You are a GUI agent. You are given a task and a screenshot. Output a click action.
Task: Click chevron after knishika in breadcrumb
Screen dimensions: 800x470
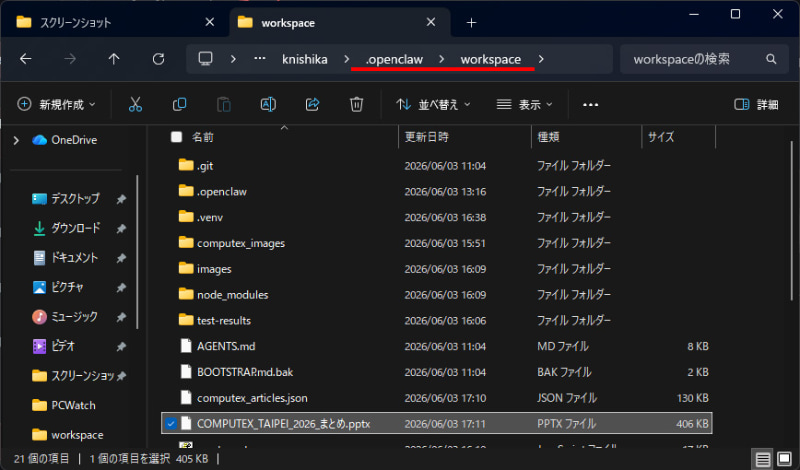[347, 59]
